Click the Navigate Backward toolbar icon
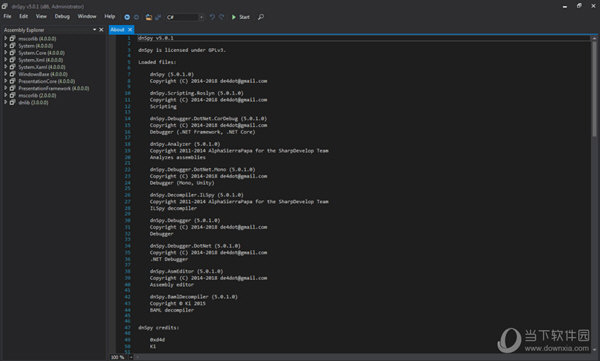This screenshot has height=361, width=600. tap(127, 17)
